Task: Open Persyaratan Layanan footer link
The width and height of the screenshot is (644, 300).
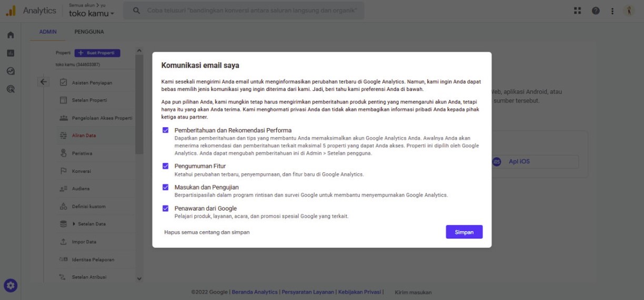Action: pyautogui.click(x=308, y=292)
